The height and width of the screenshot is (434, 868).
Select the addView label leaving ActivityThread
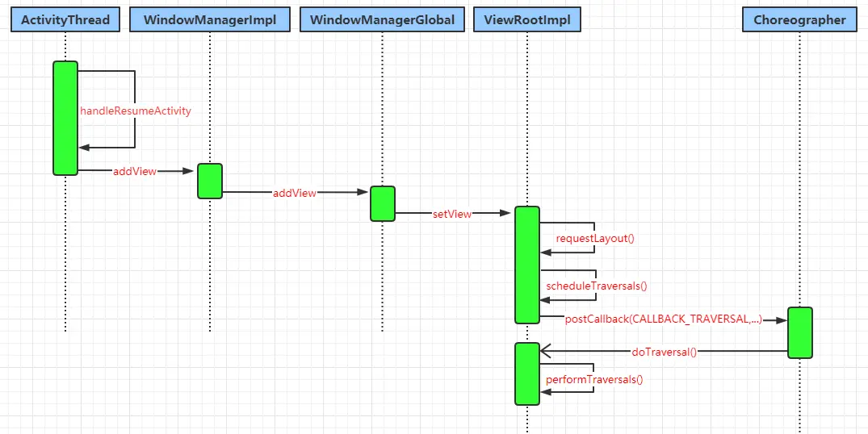(134, 171)
